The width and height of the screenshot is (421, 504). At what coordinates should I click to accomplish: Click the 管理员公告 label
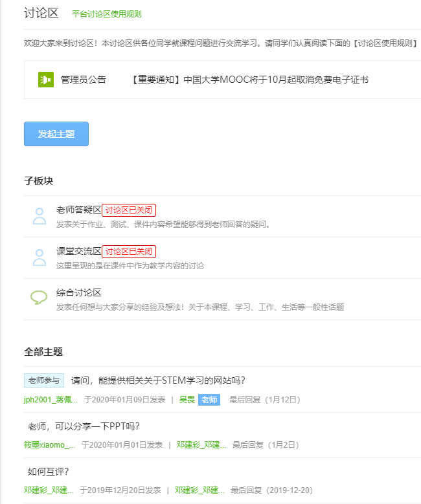[x=84, y=80]
